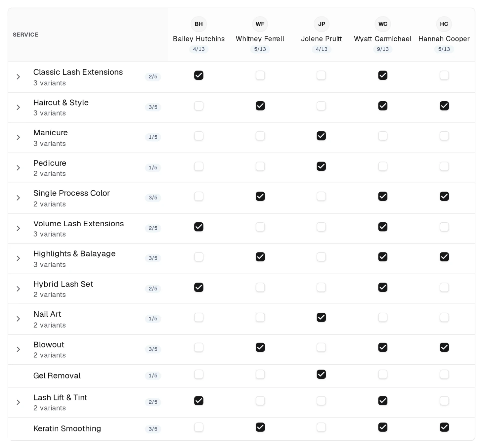483x448 pixels.
Task: Click the 1/5 badge on Manicure row
Action: [x=153, y=137]
